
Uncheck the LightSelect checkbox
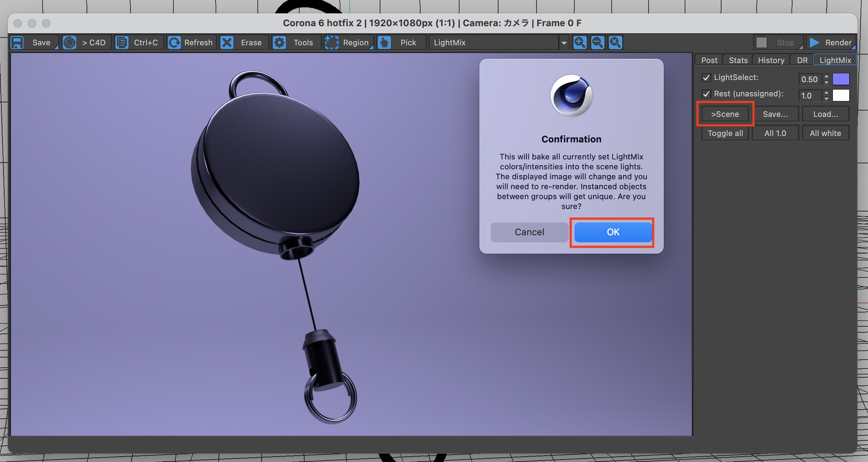click(706, 78)
